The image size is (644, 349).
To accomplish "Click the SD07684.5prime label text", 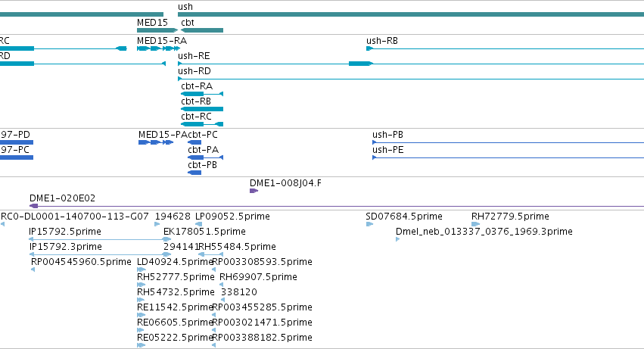I will click(x=404, y=217).
